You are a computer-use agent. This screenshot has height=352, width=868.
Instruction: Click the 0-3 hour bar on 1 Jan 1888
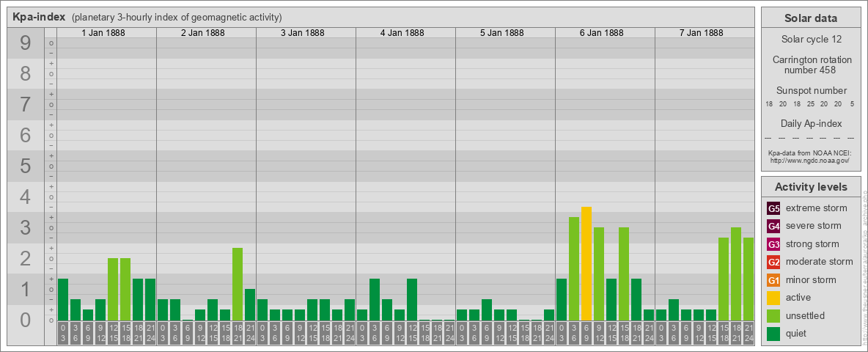point(63,299)
